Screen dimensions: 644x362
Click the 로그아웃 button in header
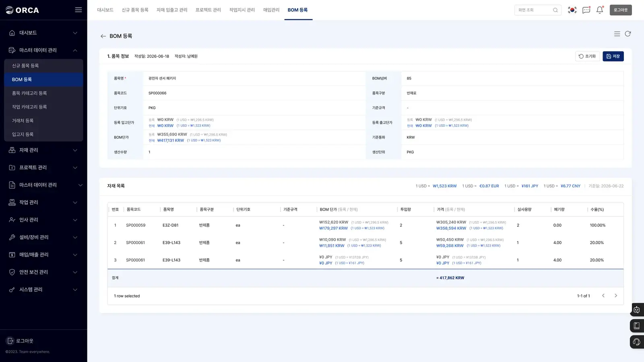coord(621,10)
